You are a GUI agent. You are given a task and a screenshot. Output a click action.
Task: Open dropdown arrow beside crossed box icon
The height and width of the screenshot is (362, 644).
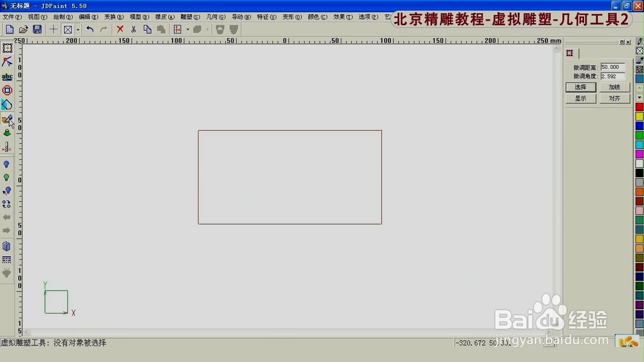(78, 29)
